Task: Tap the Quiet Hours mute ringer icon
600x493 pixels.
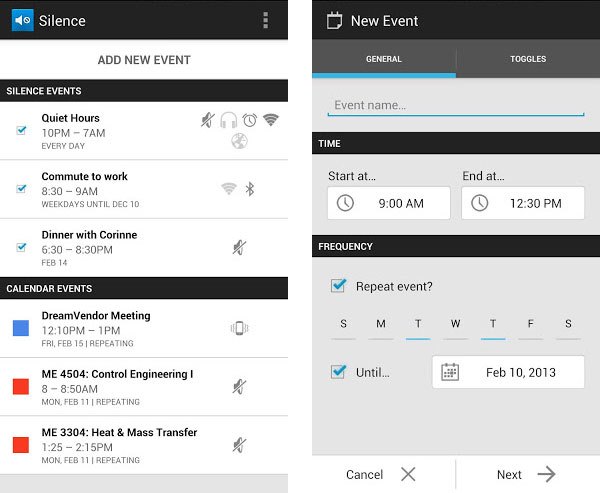Action: click(x=208, y=120)
